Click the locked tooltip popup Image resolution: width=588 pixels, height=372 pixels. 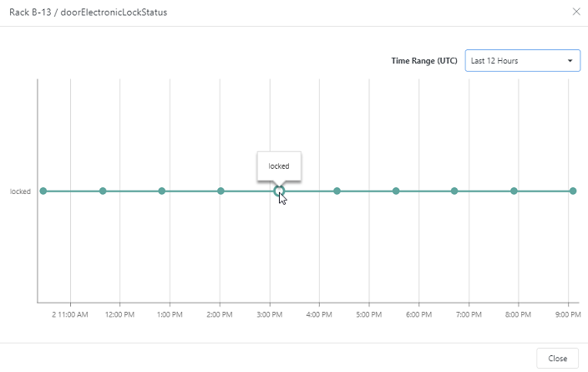pos(279,166)
